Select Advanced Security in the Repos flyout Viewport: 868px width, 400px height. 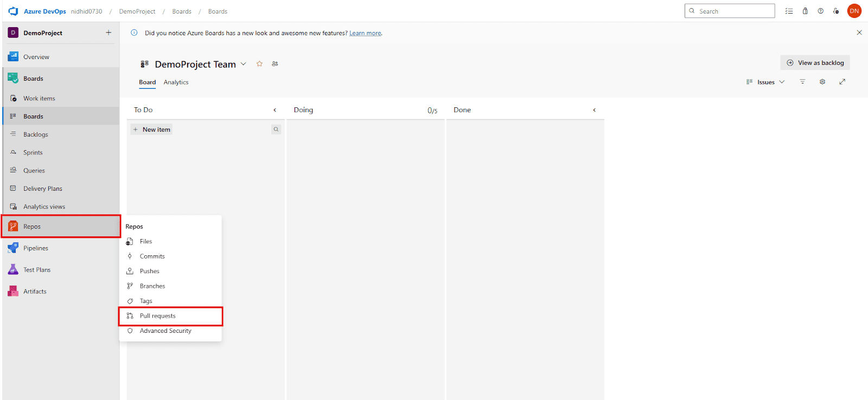[170, 331]
